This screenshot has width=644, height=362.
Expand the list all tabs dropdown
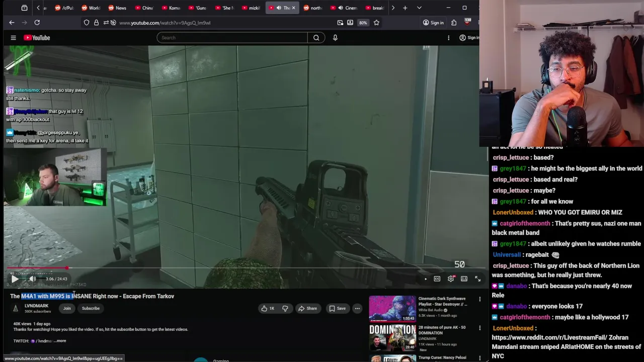[x=419, y=8]
